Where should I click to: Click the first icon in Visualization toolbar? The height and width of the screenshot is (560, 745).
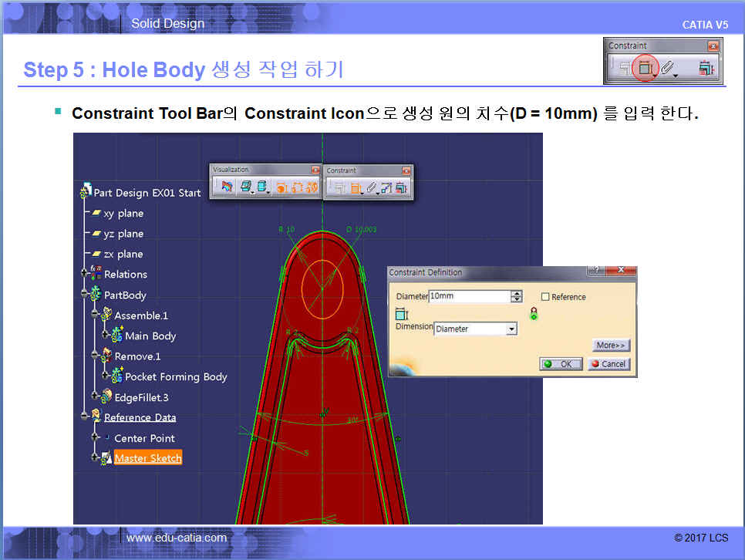(x=226, y=187)
